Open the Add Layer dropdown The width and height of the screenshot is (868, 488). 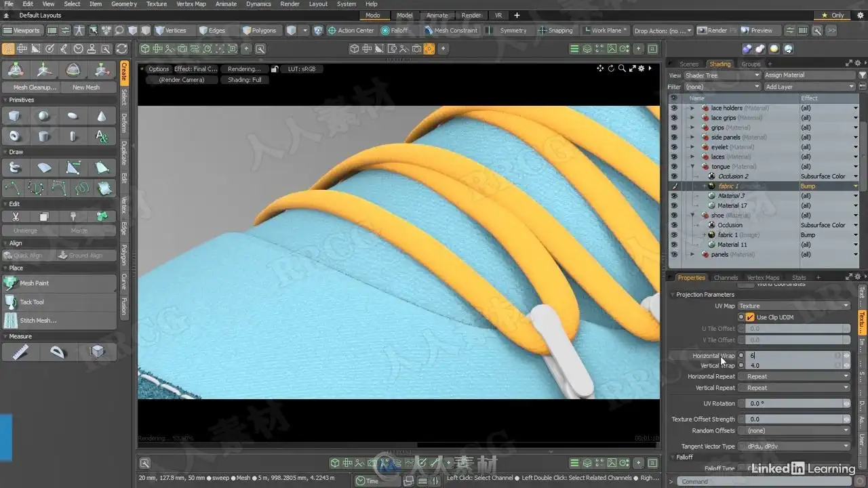810,87
